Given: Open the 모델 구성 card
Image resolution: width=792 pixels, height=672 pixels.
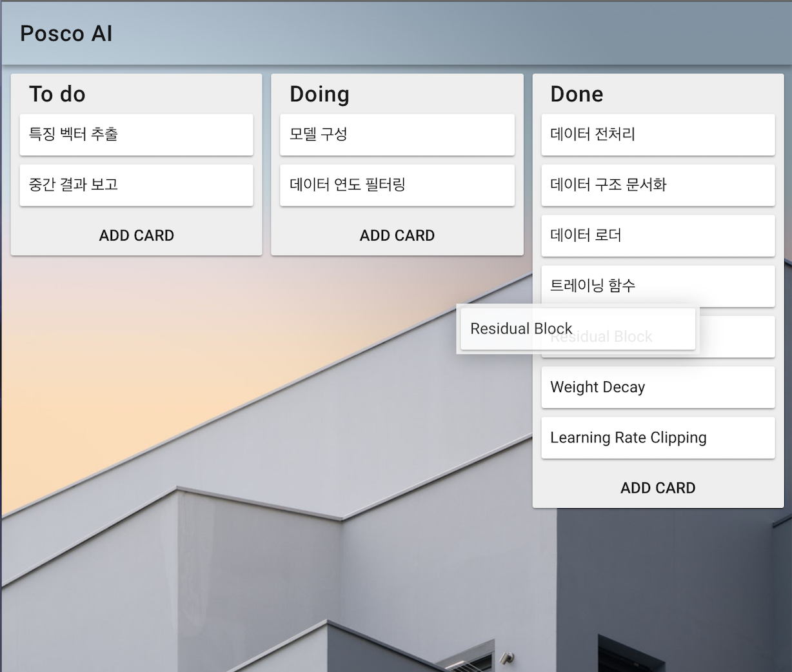Looking at the screenshot, I should pos(397,135).
